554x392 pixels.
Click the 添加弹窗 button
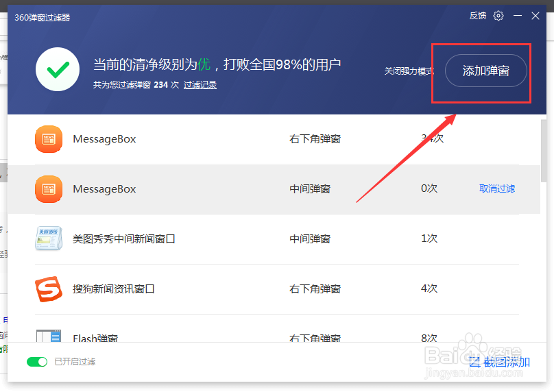[486, 71]
